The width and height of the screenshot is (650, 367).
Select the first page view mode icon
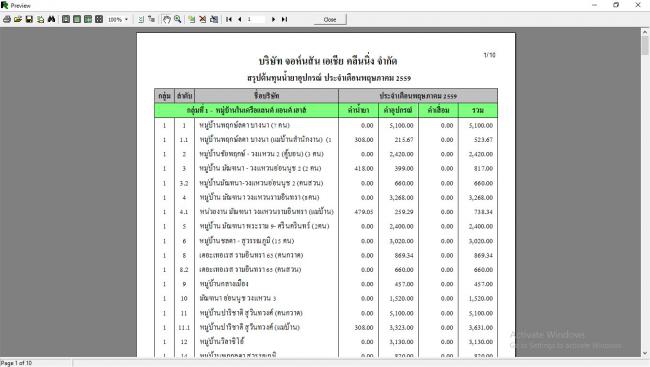pos(66,19)
